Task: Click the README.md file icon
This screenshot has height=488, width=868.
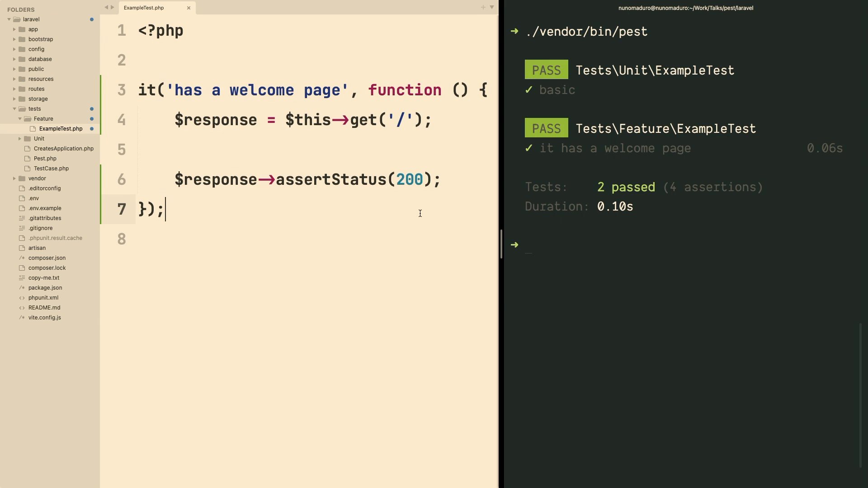Action: (x=22, y=308)
